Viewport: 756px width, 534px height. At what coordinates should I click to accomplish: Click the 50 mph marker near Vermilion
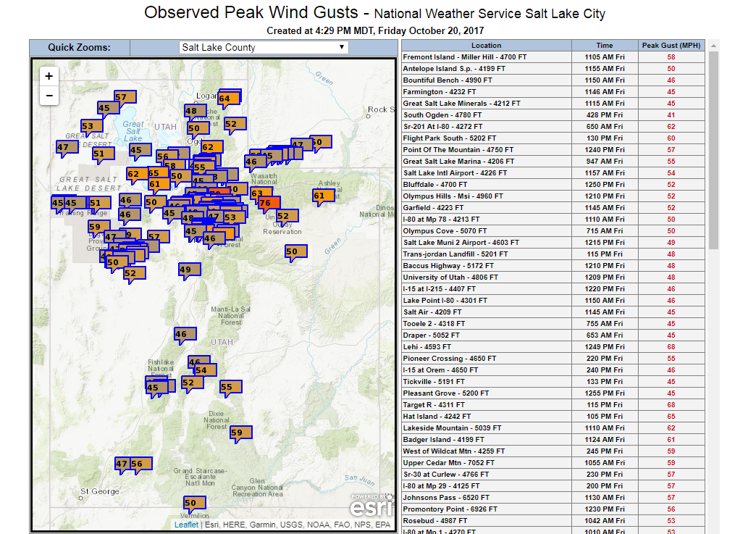click(x=193, y=503)
